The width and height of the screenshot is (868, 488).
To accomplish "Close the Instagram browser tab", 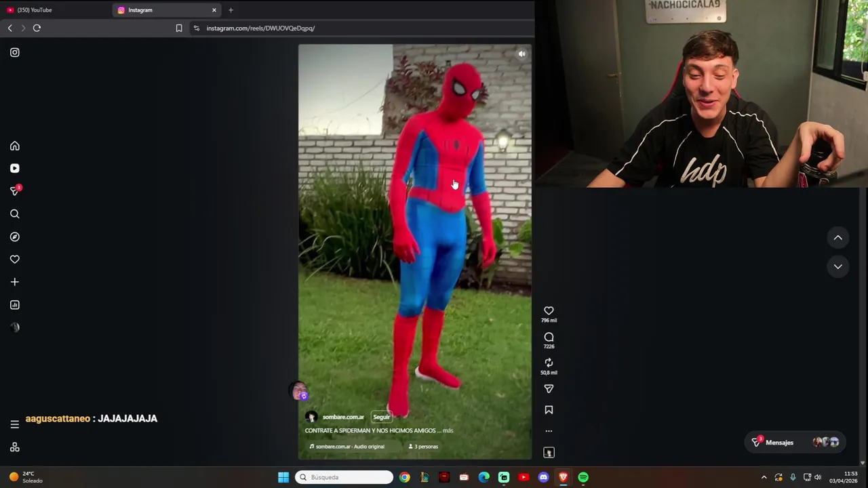I will [214, 10].
